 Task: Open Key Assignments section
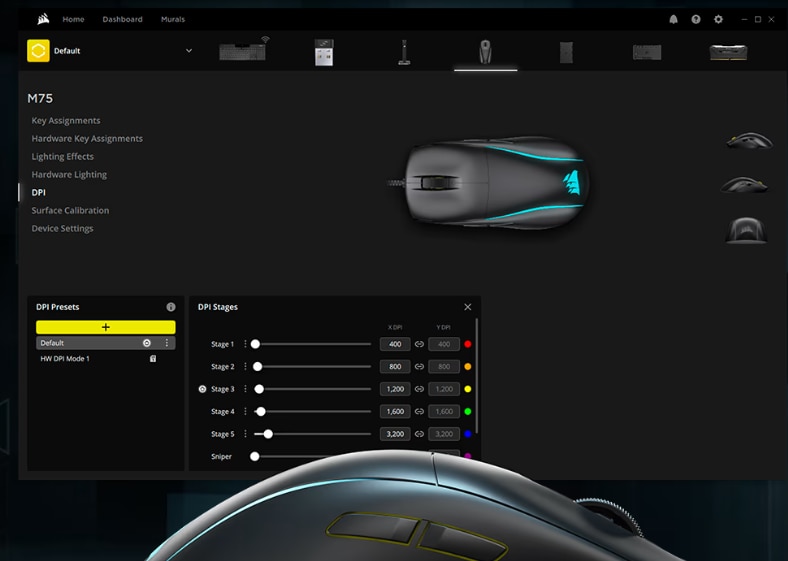coord(66,121)
